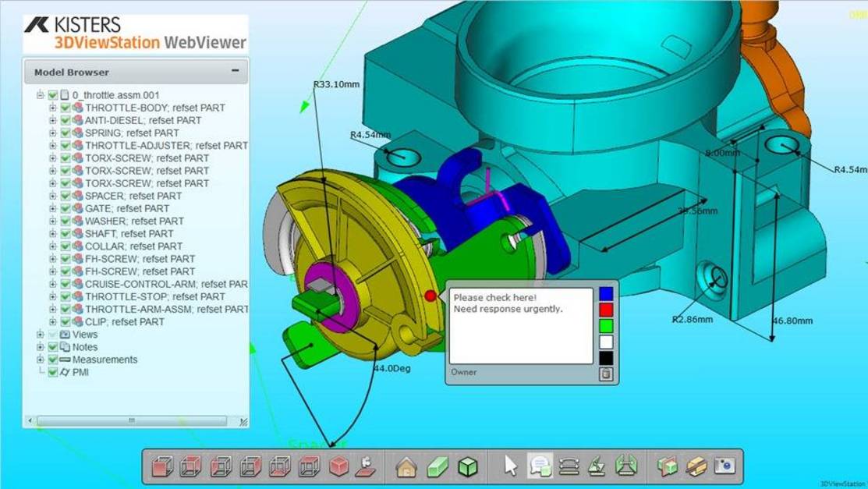Select the THROTTLE-BODY; refset PART row
The height and width of the screenshot is (489, 868).
[155, 108]
